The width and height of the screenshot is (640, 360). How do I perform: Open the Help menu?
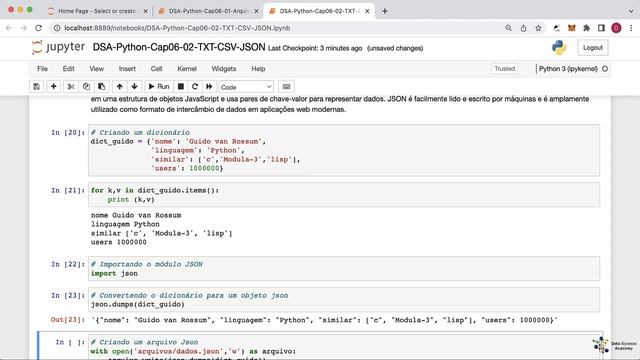point(258,69)
